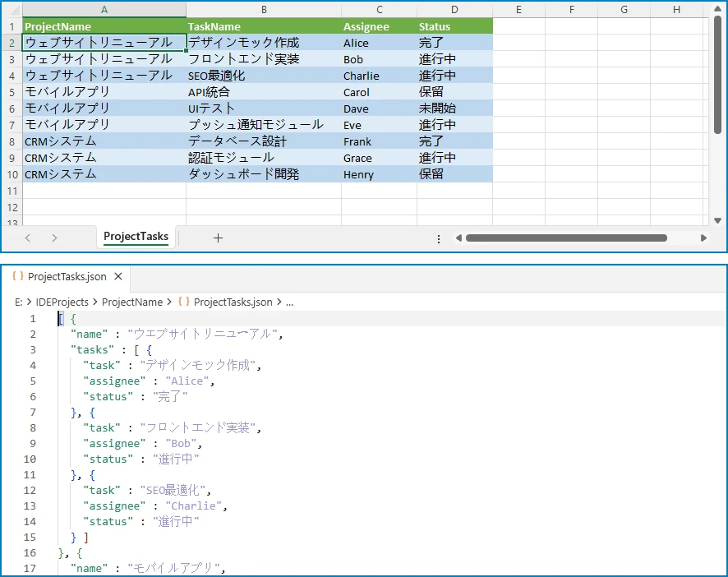Select row 10 header

[x=12, y=175]
